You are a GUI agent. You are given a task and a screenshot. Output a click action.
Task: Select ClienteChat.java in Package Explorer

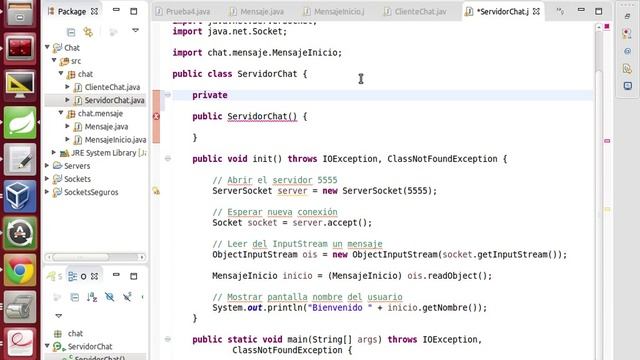pyautogui.click(x=112, y=87)
